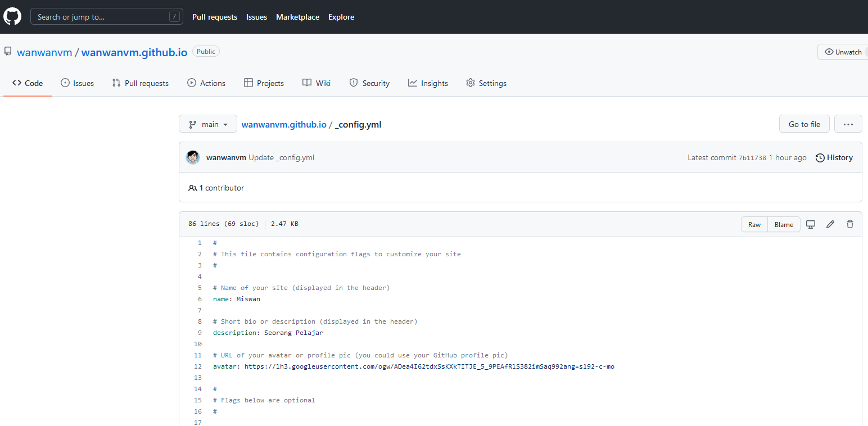Switch to the Insights tab
Viewport: 868px width, 426px height.
[x=428, y=83]
